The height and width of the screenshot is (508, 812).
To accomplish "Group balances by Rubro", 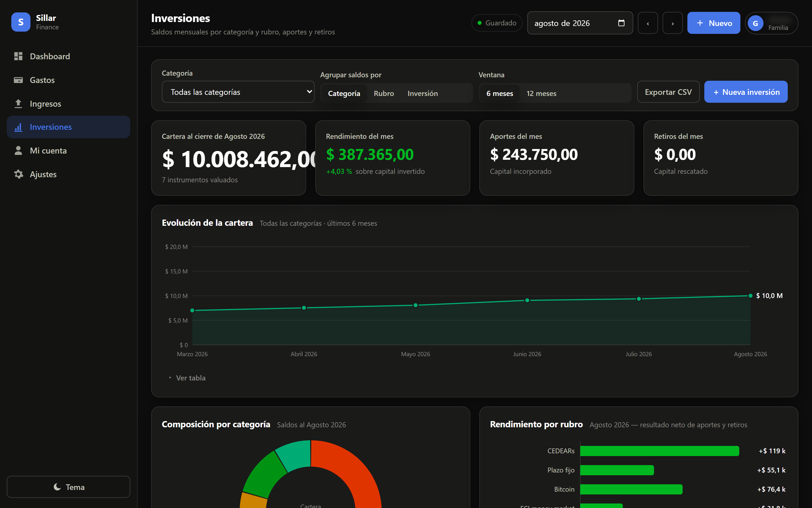I will click(x=384, y=93).
